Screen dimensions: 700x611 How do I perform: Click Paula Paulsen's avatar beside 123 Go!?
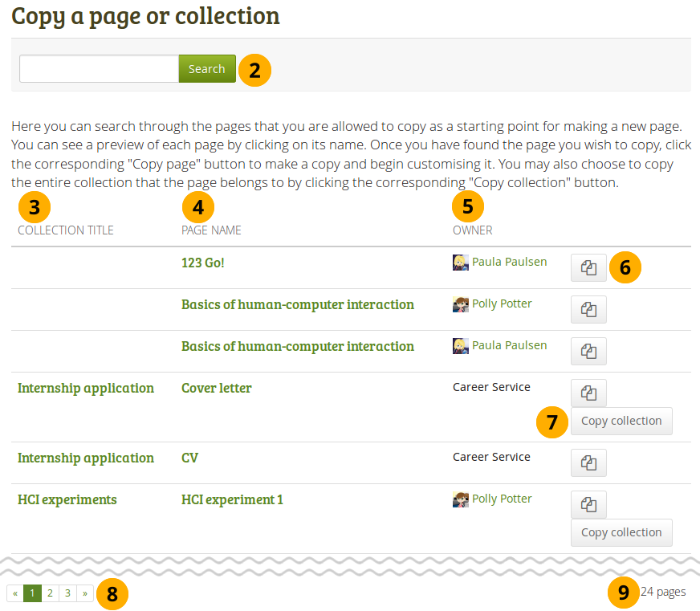coord(460,262)
